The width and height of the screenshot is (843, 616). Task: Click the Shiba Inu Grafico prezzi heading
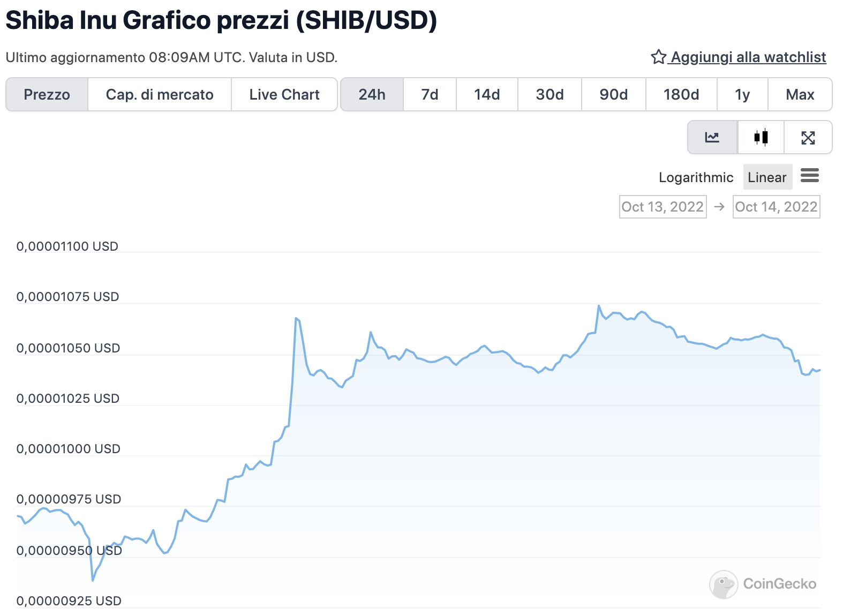pyautogui.click(x=221, y=20)
